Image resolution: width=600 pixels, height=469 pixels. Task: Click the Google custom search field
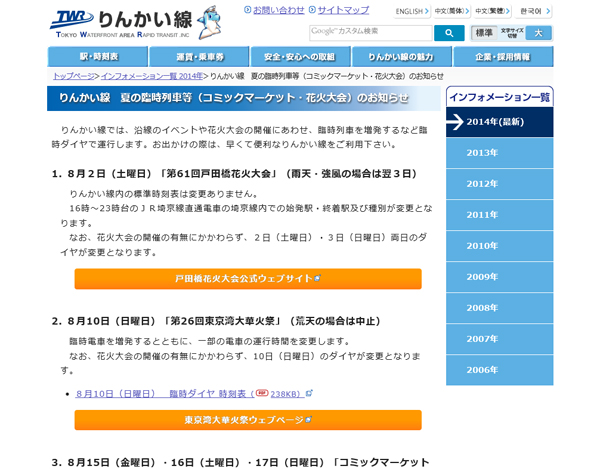point(370,32)
